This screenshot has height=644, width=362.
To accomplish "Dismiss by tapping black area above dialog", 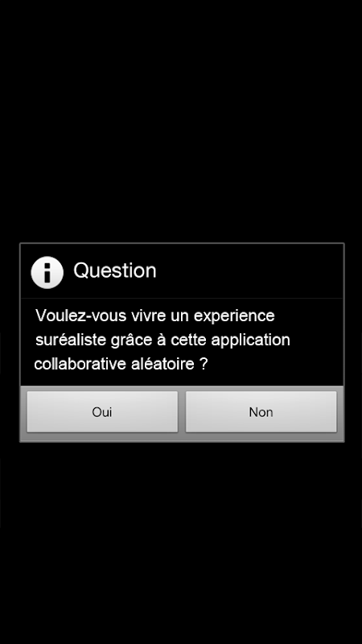I will coord(181,122).
